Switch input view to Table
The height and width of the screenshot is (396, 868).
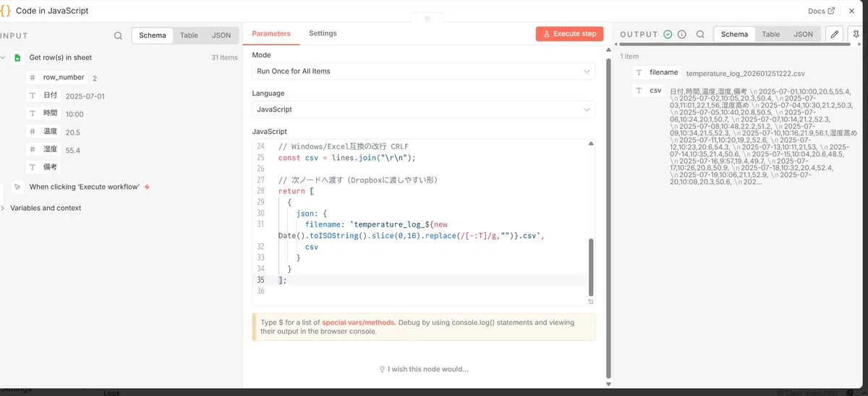189,35
